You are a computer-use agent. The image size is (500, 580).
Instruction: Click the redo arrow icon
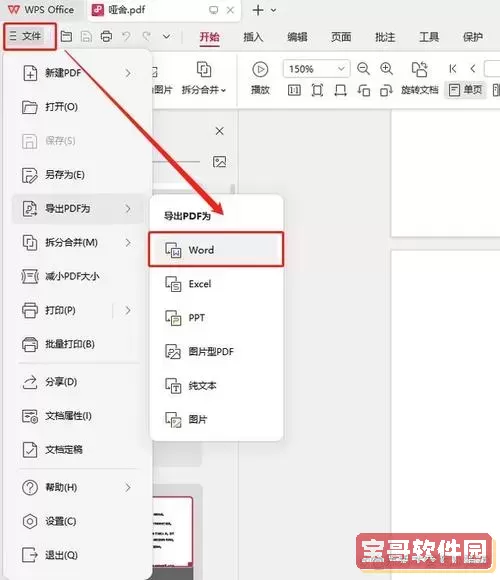146,37
